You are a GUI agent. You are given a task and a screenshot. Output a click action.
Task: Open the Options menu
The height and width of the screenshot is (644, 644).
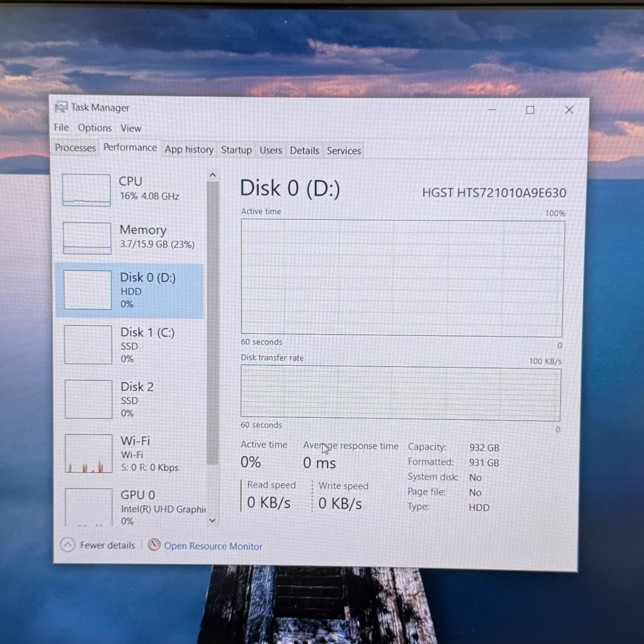click(94, 128)
